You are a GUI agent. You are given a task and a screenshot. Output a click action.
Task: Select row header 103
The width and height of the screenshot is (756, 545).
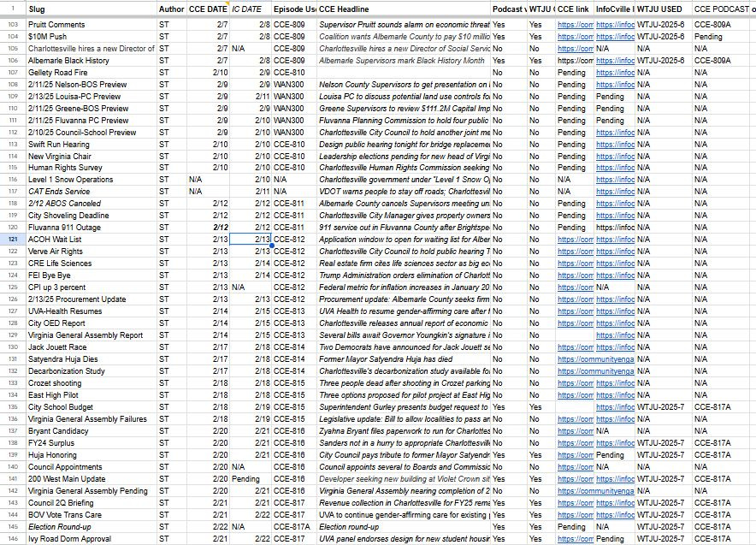pos(13,25)
